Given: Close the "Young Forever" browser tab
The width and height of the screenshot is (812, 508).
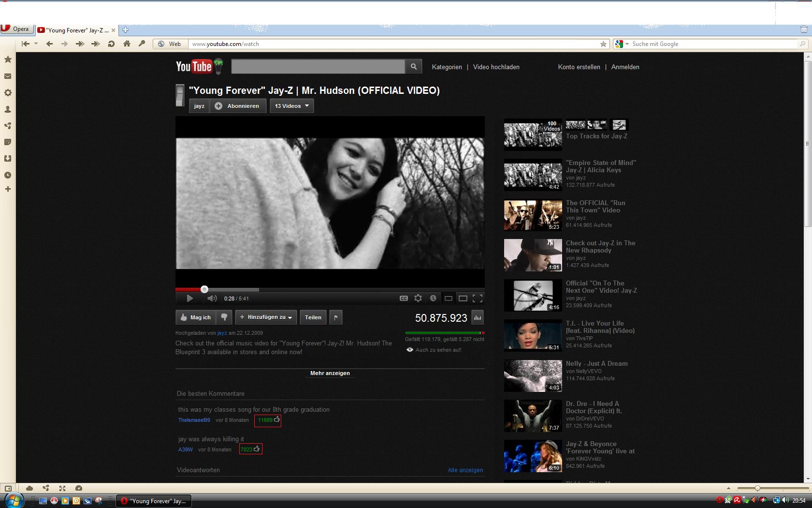Looking at the screenshot, I should coord(114,30).
